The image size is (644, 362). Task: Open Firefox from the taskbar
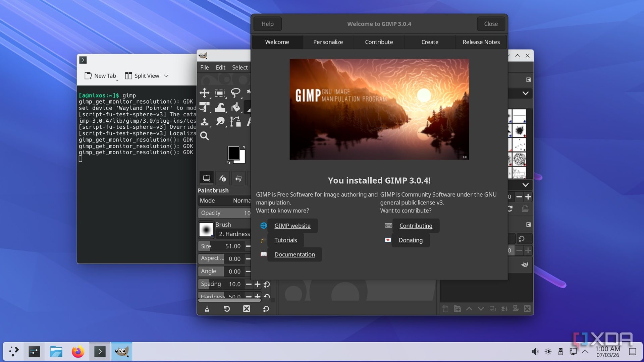coord(78,352)
